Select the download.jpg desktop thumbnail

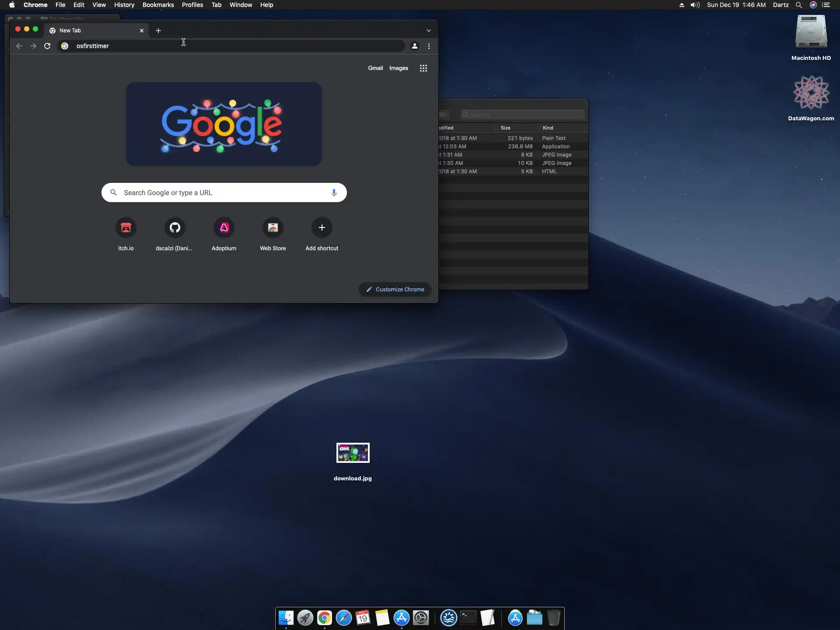click(353, 453)
